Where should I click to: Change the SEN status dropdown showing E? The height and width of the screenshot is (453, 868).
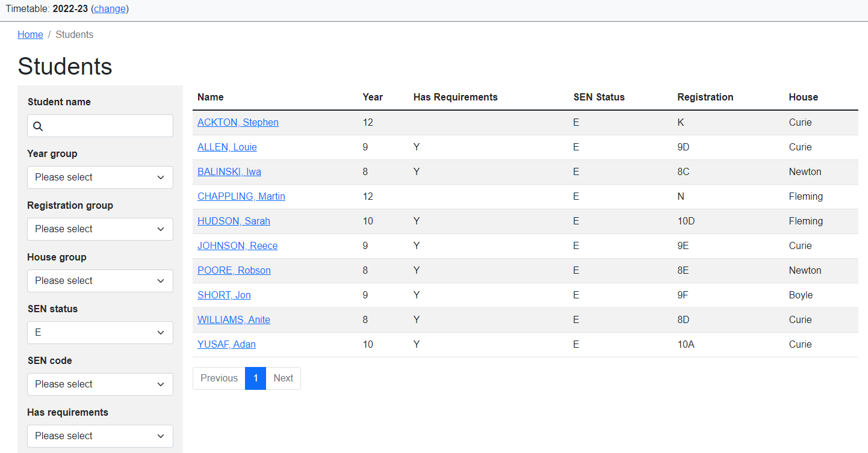tap(100, 333)
